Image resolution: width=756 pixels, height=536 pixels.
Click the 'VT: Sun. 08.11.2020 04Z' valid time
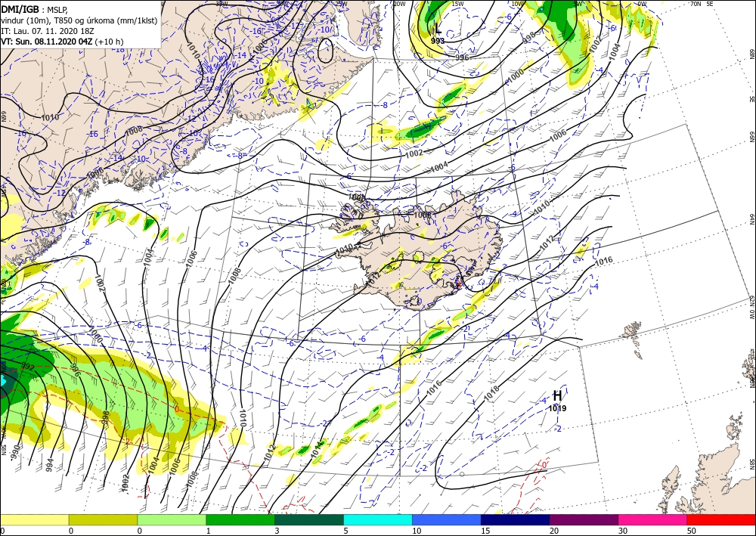point(47,42)
